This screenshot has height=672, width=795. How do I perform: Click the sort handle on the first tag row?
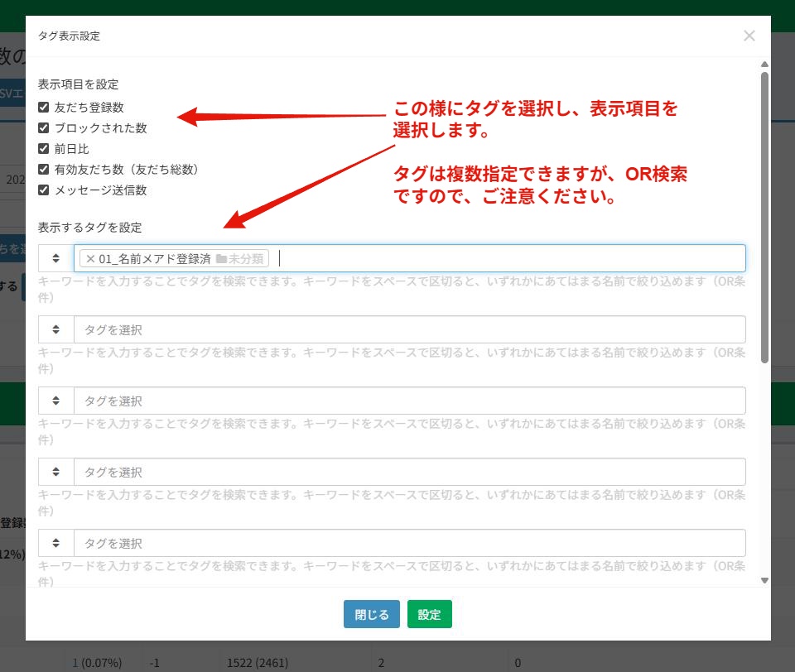point(56,258)
